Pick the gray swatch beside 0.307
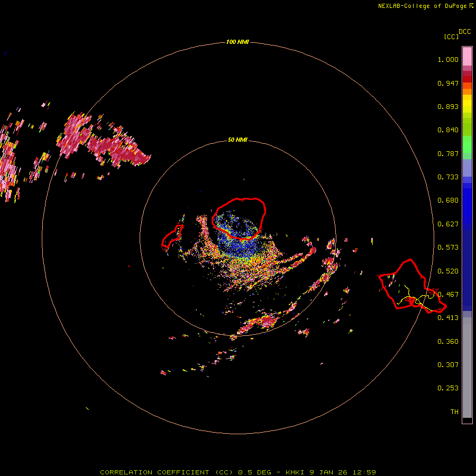 (x=467, y=368)
